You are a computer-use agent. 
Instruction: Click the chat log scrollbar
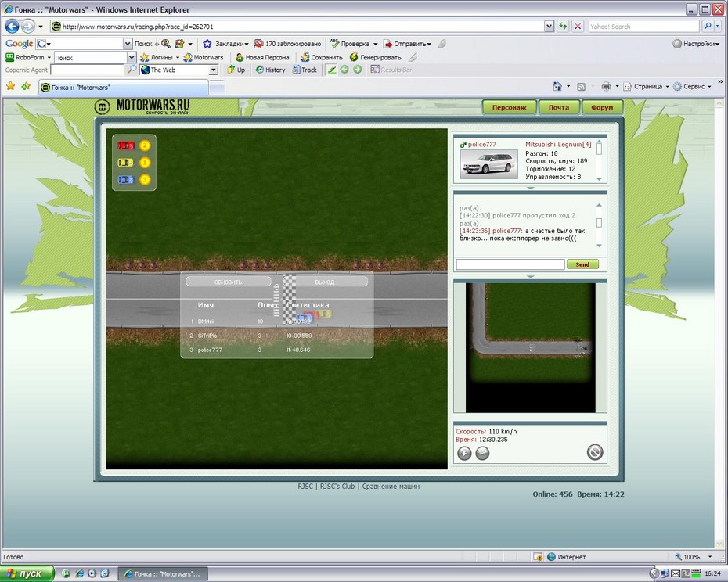click(x=599, y=225)
